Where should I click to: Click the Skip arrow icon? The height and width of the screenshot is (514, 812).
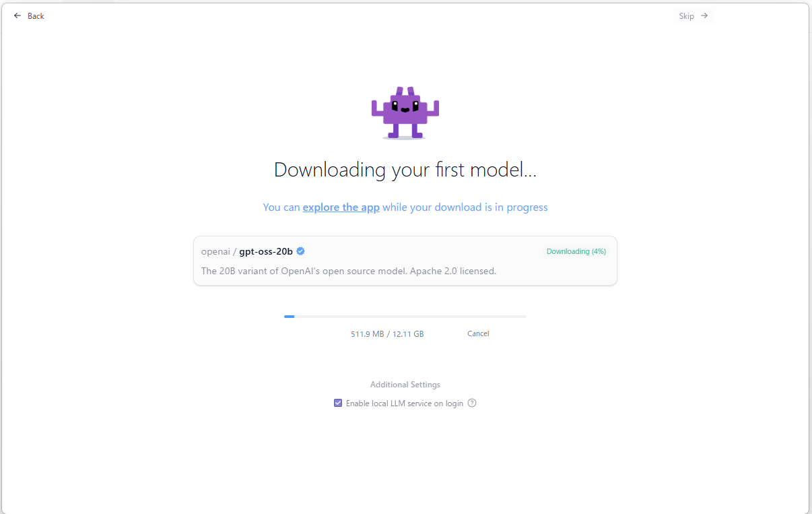704,15
